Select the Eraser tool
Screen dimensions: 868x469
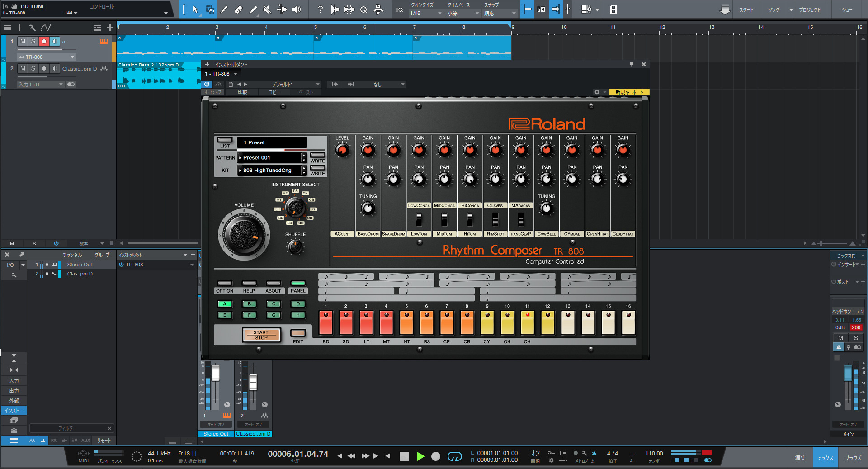[239, 9]
